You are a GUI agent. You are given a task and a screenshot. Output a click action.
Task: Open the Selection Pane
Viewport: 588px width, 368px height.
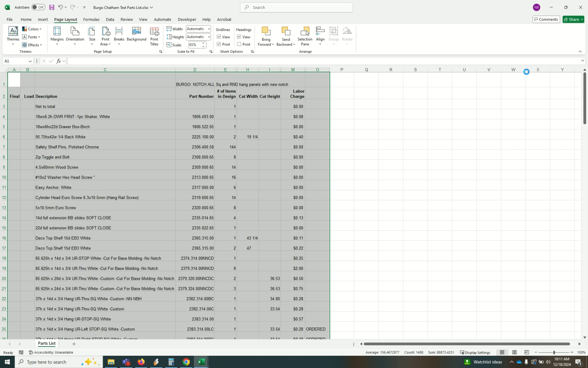(x=305, y=36)
